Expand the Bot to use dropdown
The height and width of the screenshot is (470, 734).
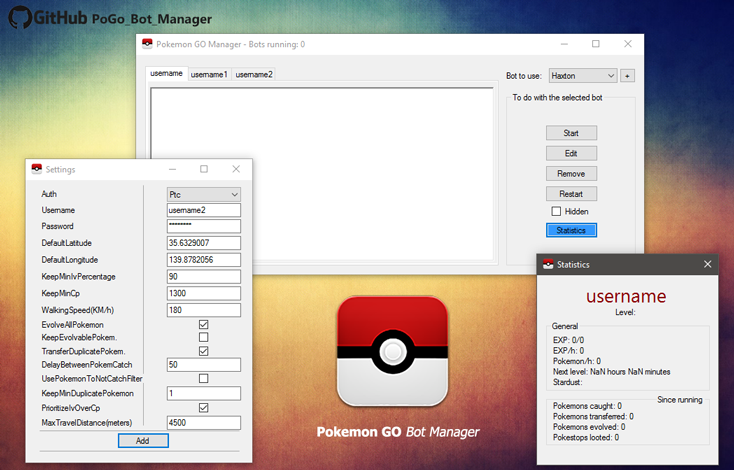pyautogui.click(x=582, y=75)
